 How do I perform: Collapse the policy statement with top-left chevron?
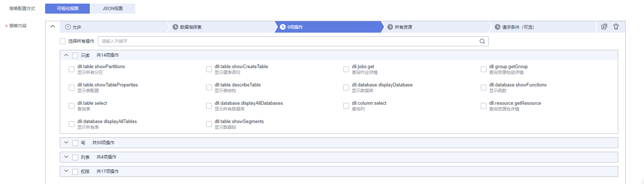click(53, 27)
